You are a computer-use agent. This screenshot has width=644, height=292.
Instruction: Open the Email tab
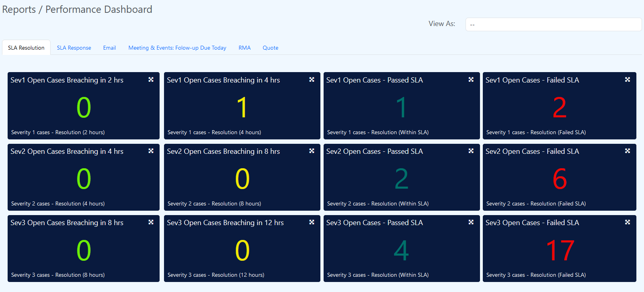(109, 48)
